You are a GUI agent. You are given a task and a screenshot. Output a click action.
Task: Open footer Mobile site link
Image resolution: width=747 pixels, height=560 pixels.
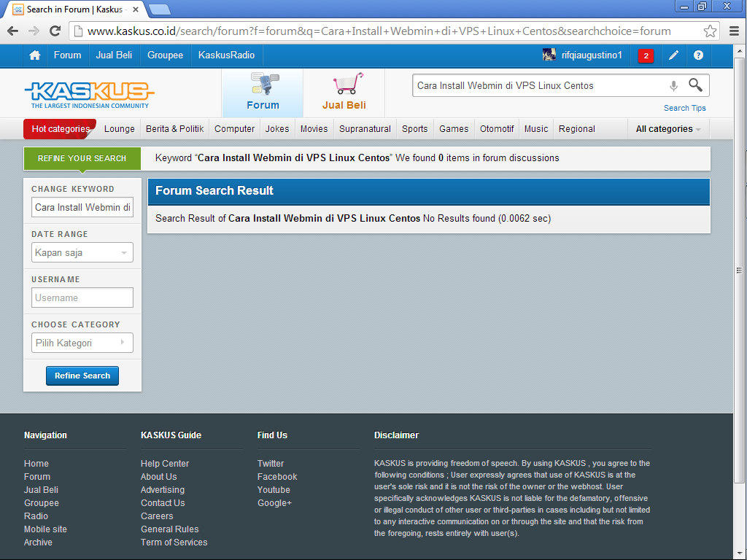[x=45, y=529]
